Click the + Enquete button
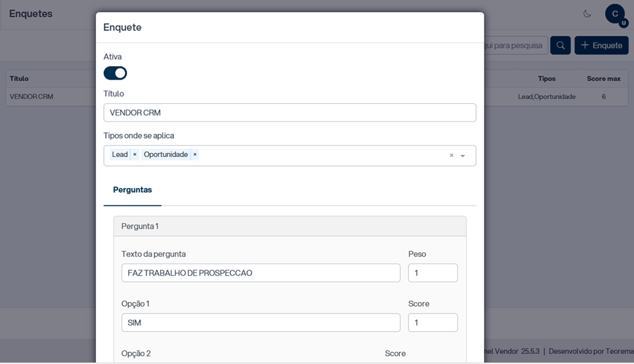 coord(602,45)
